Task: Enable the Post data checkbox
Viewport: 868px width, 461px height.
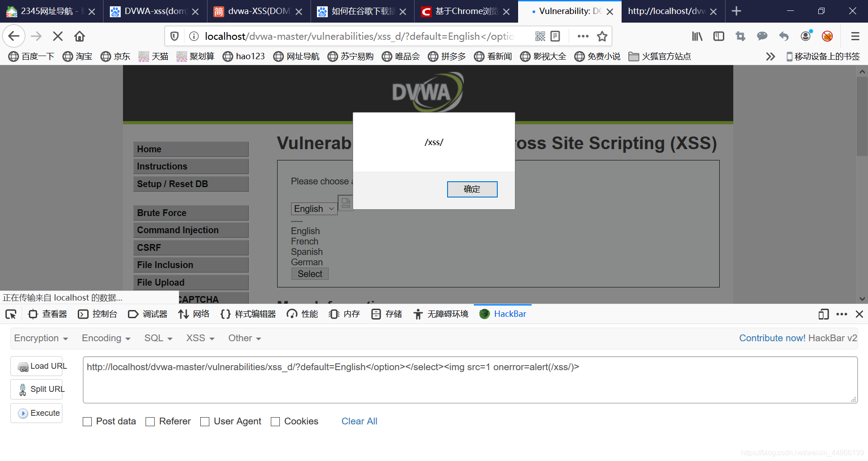Action: 87,422
